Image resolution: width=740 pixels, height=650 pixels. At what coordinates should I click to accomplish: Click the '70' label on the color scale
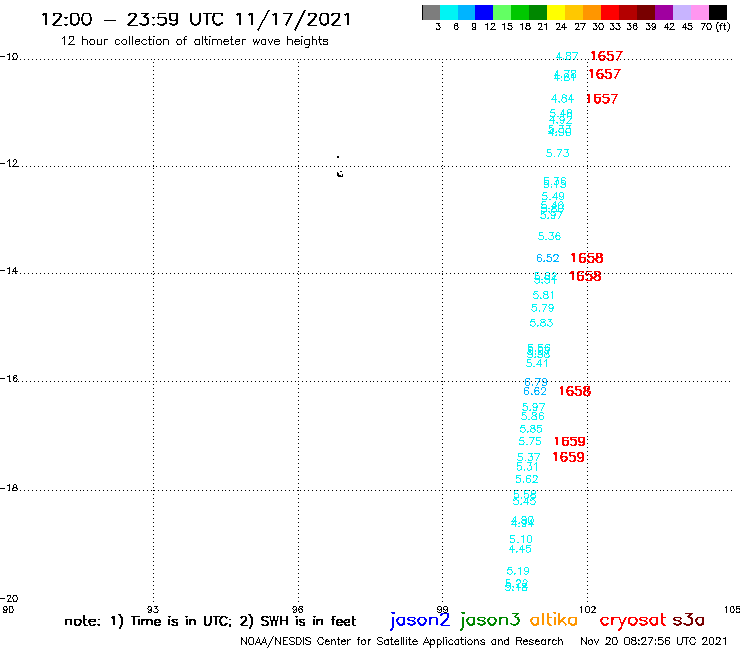pyautogui.click(x=706, y=26)
